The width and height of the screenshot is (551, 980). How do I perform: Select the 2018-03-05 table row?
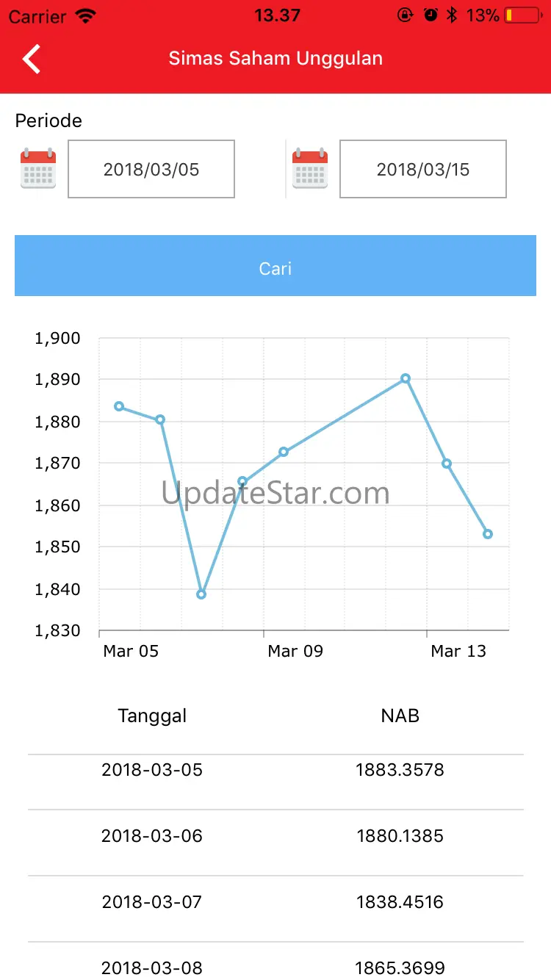tap(275, 771)
